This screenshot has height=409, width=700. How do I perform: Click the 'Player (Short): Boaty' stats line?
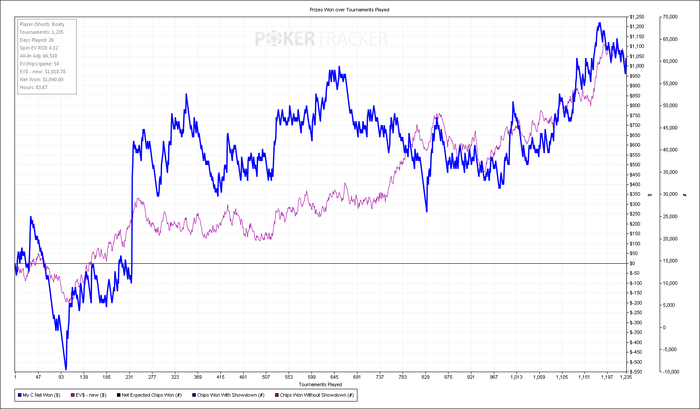click(42, 24)
